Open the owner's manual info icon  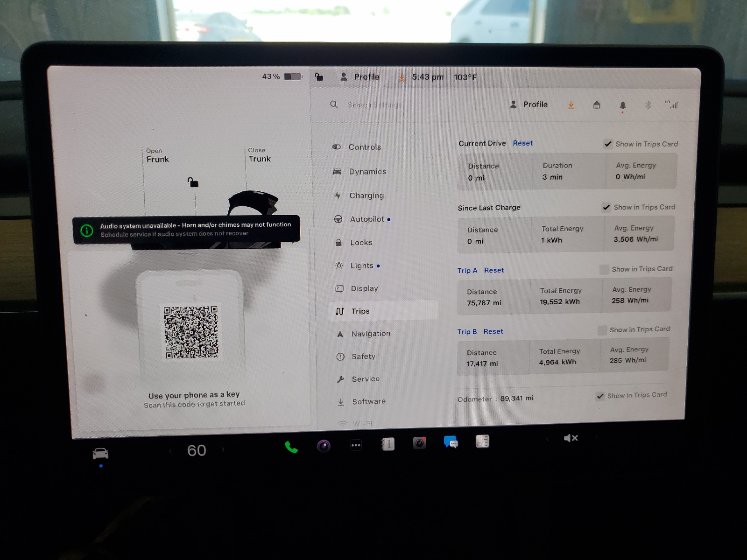coord(388,444)
